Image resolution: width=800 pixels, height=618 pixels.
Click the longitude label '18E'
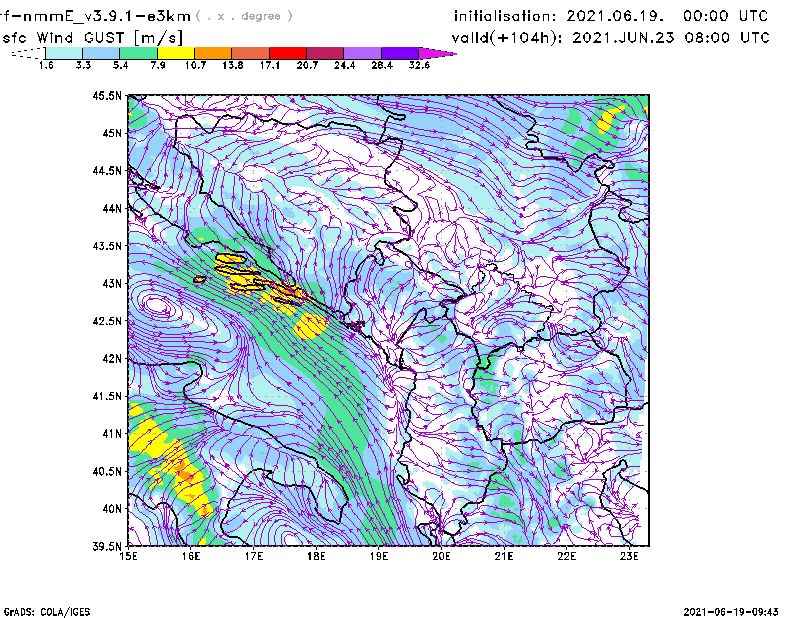316,556
